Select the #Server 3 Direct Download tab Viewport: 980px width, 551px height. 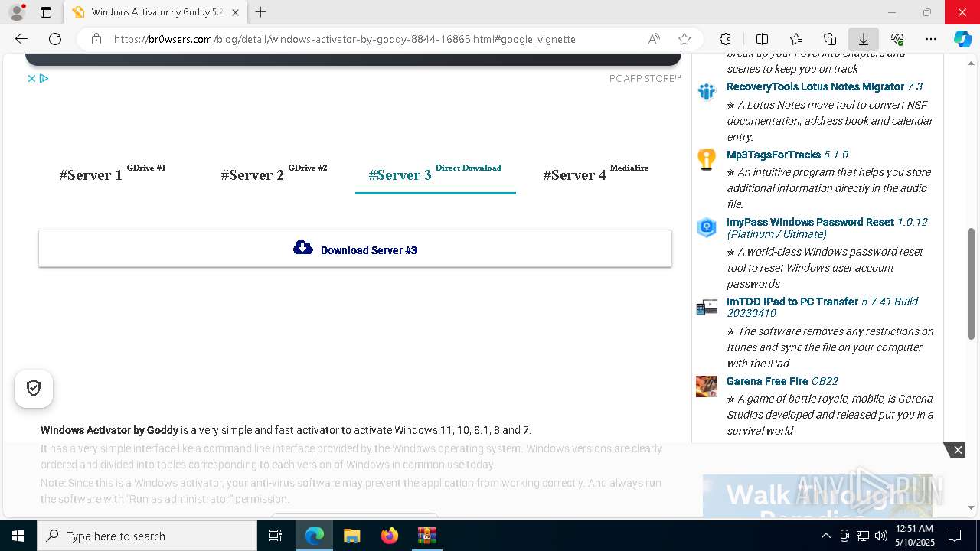(x=435, y=174)
